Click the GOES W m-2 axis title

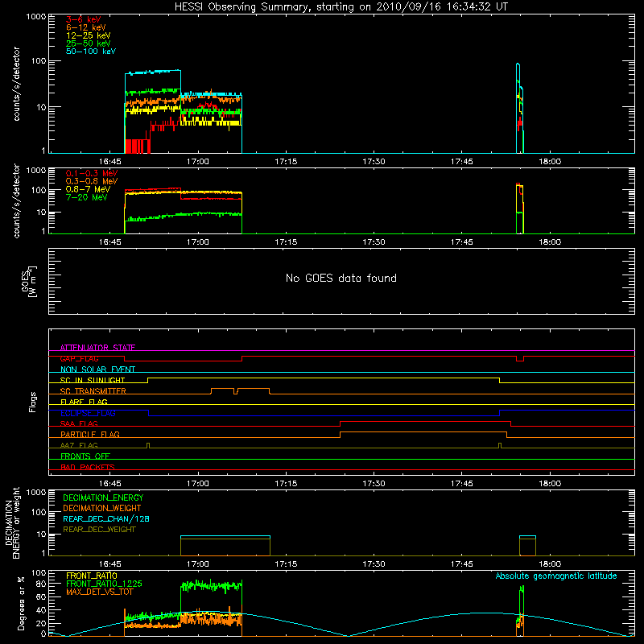(29, 282)
